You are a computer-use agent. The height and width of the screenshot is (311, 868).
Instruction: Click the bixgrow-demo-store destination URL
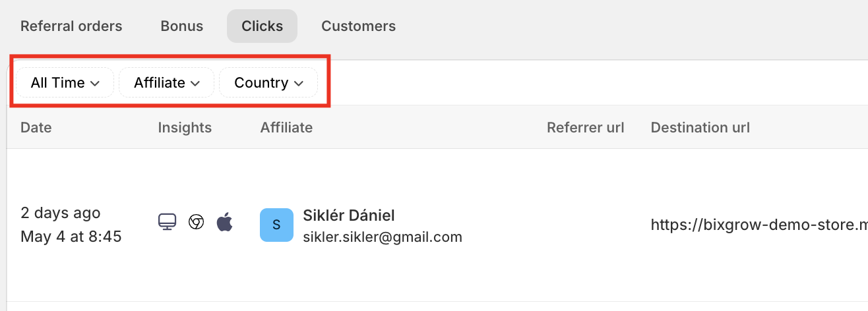point(759,225)
